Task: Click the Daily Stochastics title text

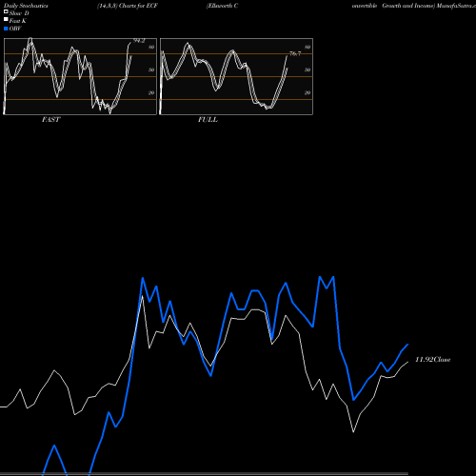Action: point(26,6)
